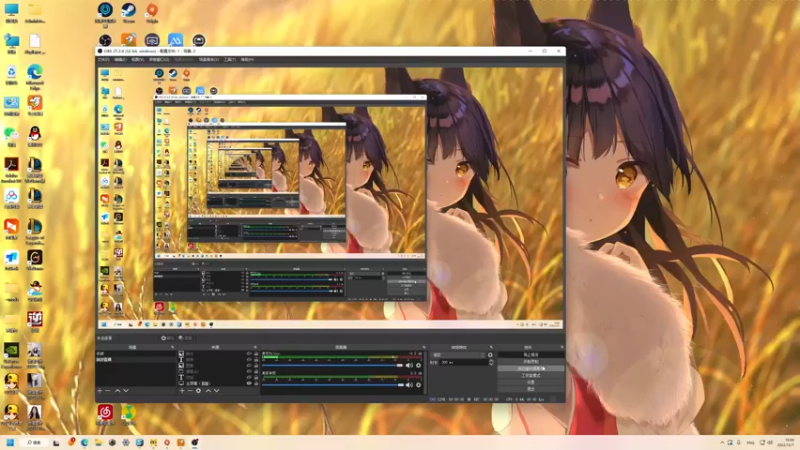Move the selected scene down in Scenes panel
Viewport: 800px width, 450px height.
pos(126,391)
